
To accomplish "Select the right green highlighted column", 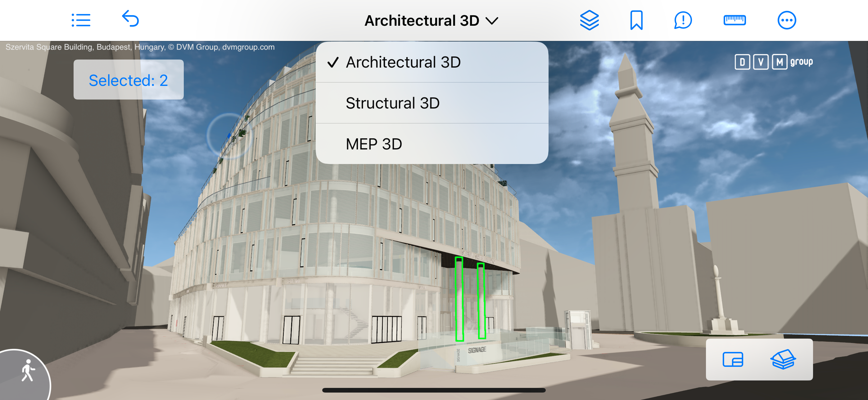I will click(x=481, y=301).
